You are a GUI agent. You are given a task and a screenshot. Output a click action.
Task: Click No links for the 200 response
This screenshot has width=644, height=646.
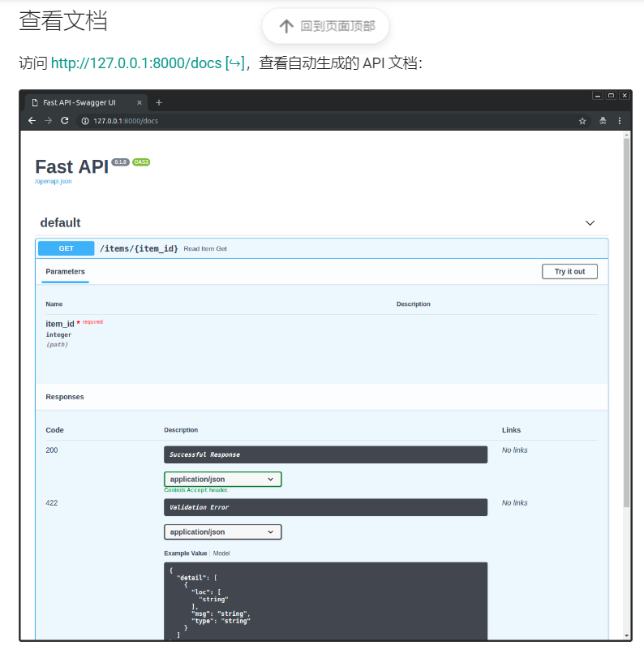tap(514, 450)
